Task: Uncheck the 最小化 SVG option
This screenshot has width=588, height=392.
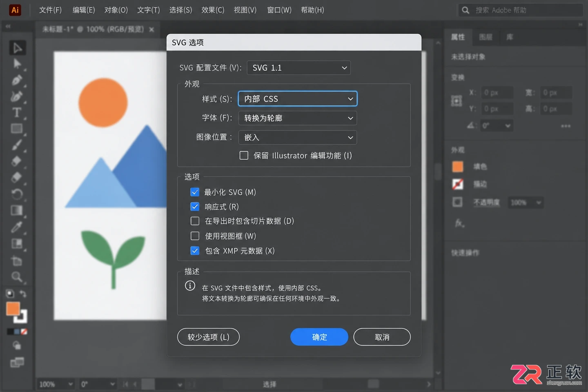Action: (x=195, y=192)
